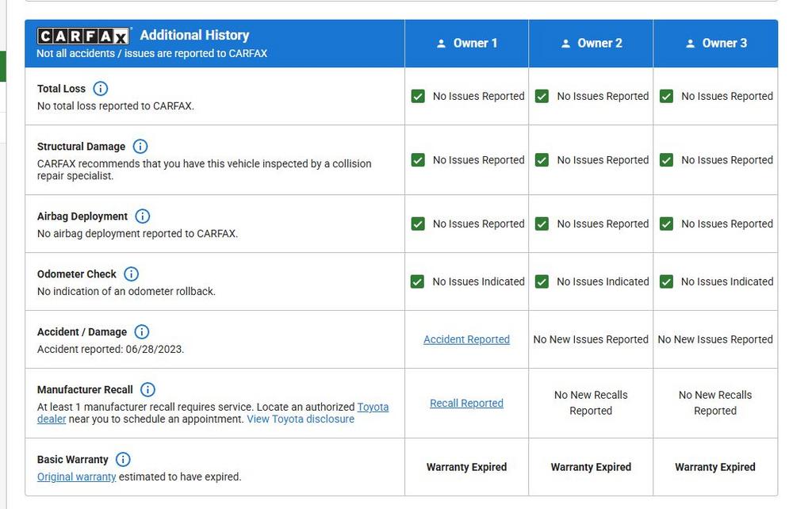The height and width of the screenshot is (509, 812).
Task: Click Owner 2 Structural Damage green checkmark
Action: pyautogui.click(x=542, y=160)
